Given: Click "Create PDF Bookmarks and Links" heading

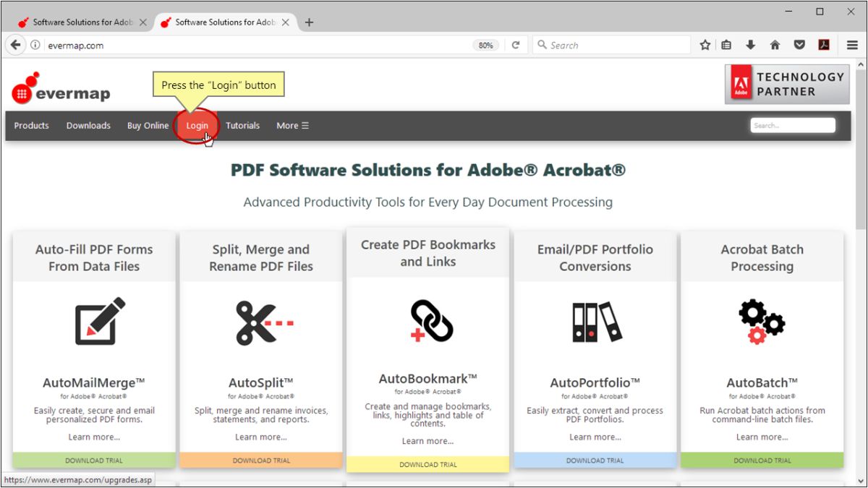Looking at the screenshot, I should point(428,253).
